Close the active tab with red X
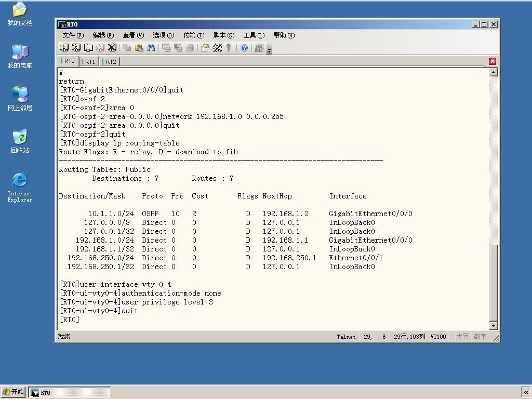The width and height of the screenshot is (532, 399). (493, 61)
